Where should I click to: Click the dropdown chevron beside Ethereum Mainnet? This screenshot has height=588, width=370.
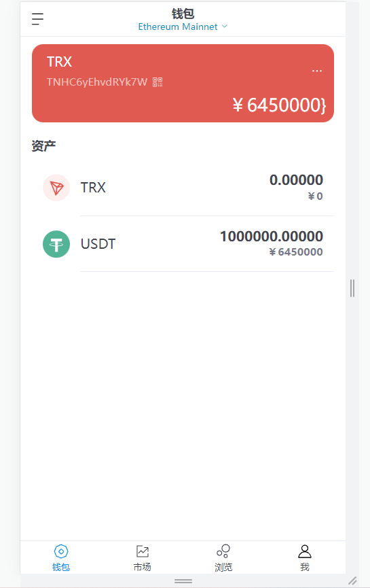click(224, 27)
